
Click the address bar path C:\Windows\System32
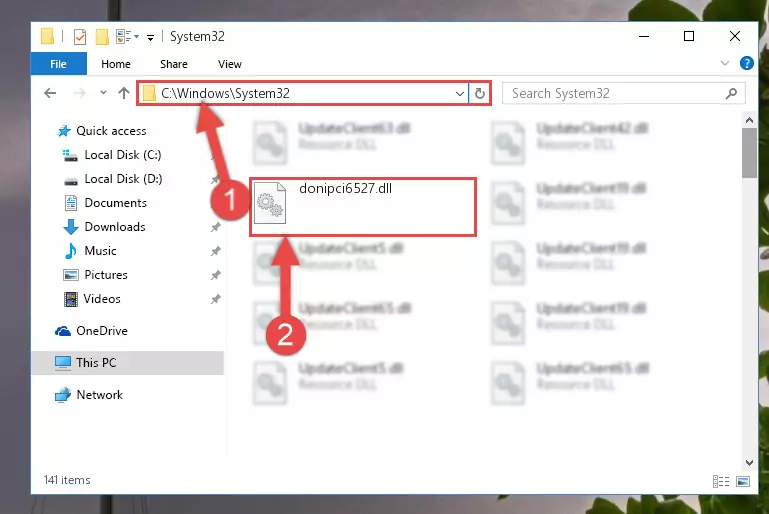tap(226, 93)
